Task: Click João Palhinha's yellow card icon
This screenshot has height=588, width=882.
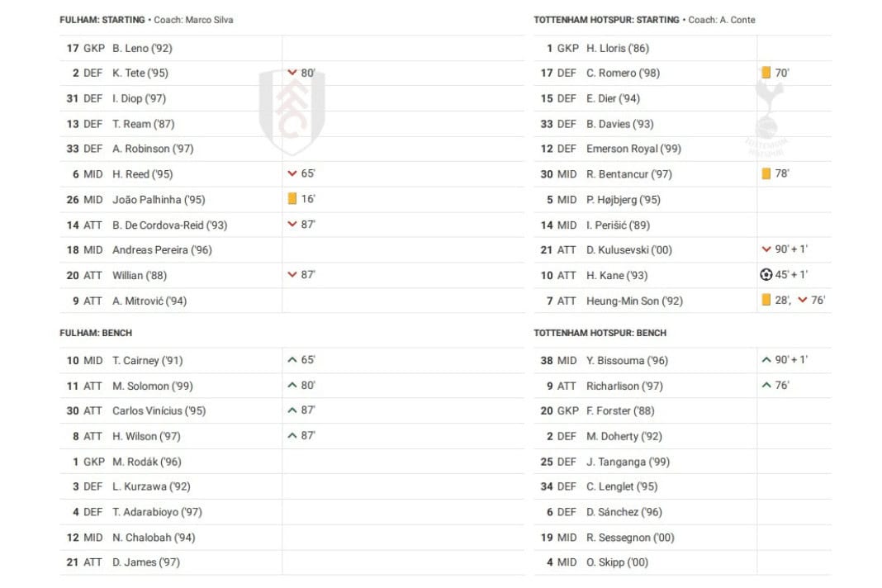Action: click(x=292, y=199)
